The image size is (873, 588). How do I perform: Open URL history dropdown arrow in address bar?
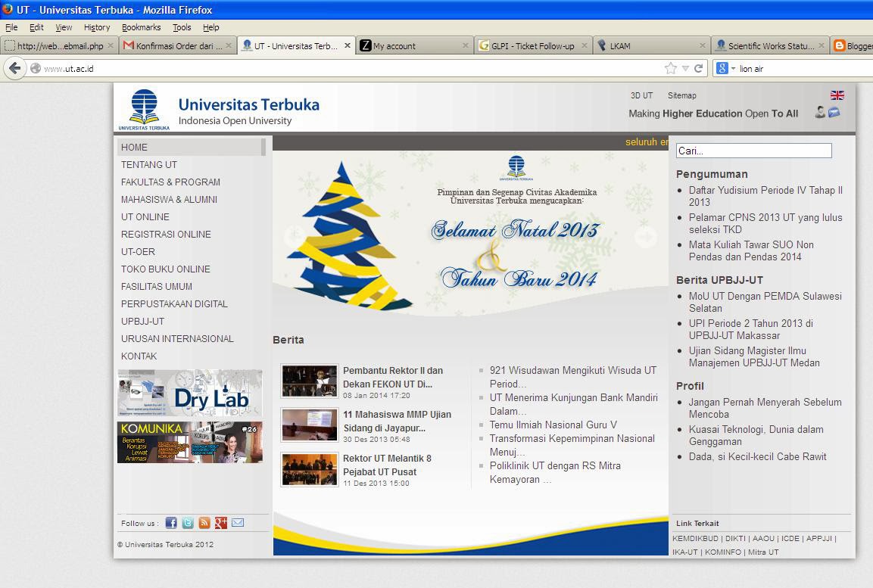point(685,68)
